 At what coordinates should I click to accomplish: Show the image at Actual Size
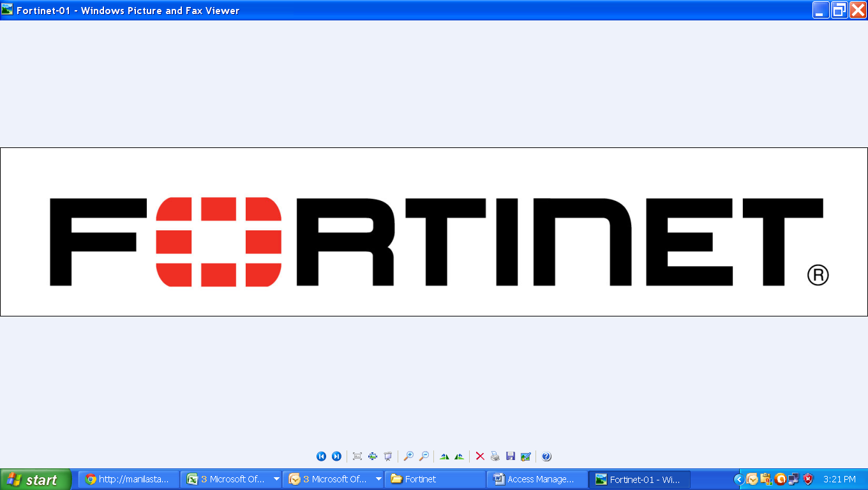tap(373, 456)
